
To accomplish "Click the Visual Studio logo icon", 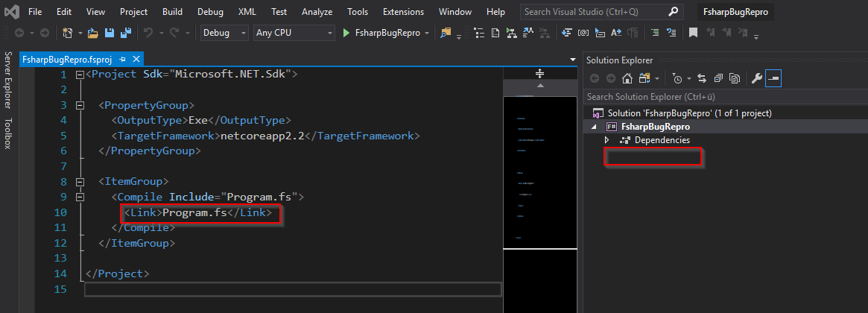I will click(x=12, y=11).
